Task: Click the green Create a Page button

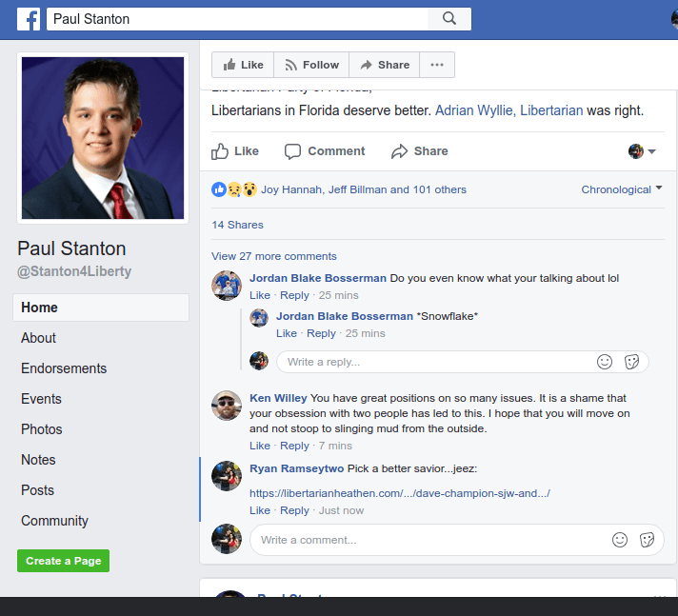Action: pyautogui.click(x=63, y=561)
